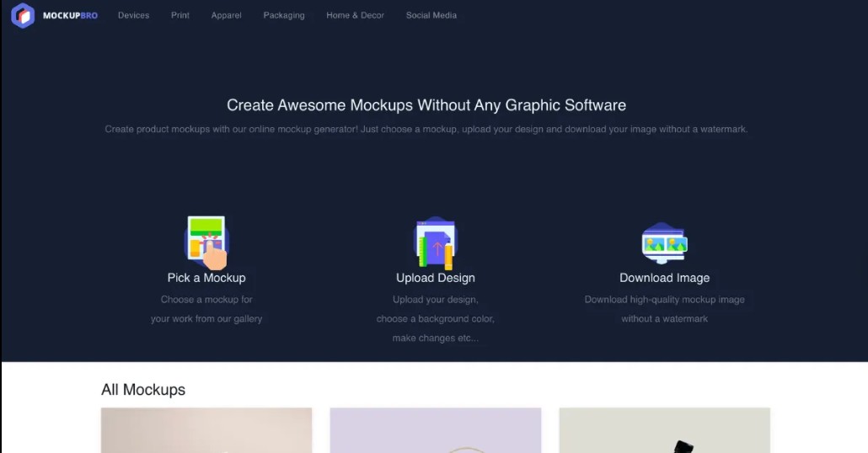The height and width of the screenshot is (453, 868).
Task: Click the Pick a Mockup hand icon
Action: (206, 242)
